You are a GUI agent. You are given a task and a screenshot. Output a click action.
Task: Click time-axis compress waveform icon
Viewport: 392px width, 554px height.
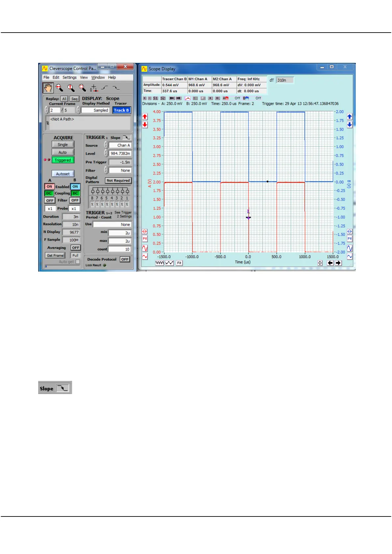click(x=160, y=263)
